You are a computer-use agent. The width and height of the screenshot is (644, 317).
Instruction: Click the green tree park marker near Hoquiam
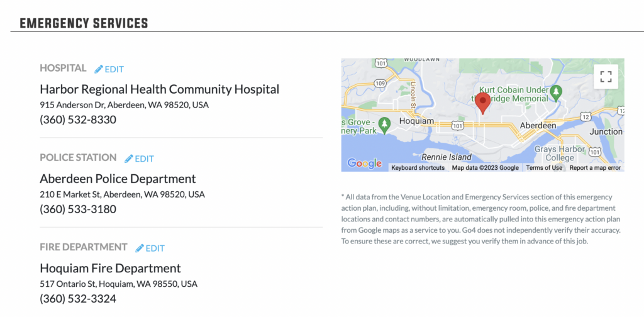pos(384,125)
